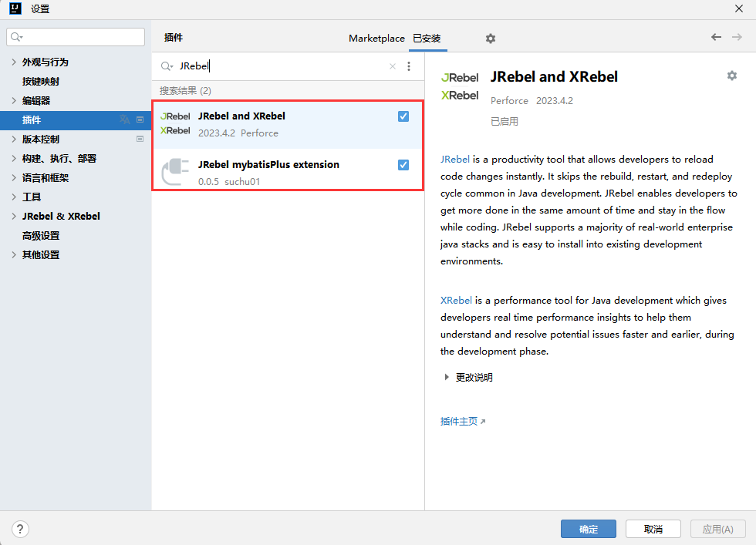Click the 应用(A) button
This screenshot has height=545, width=756.
coord(718,529)
